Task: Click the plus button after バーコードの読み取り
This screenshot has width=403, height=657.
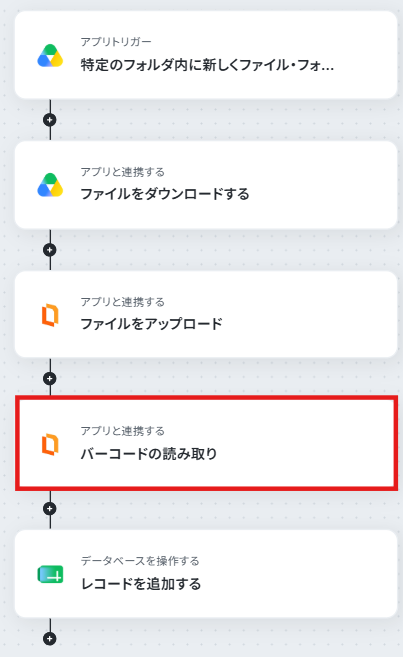Action: point(50,509)
